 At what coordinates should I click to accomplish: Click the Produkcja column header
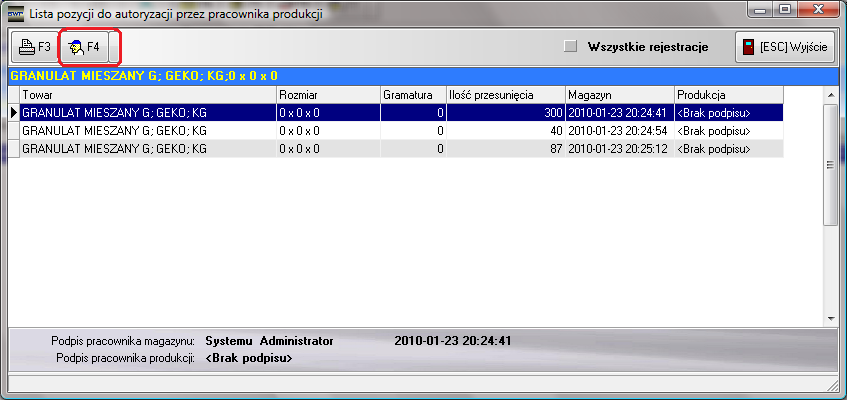pos(728,94)
